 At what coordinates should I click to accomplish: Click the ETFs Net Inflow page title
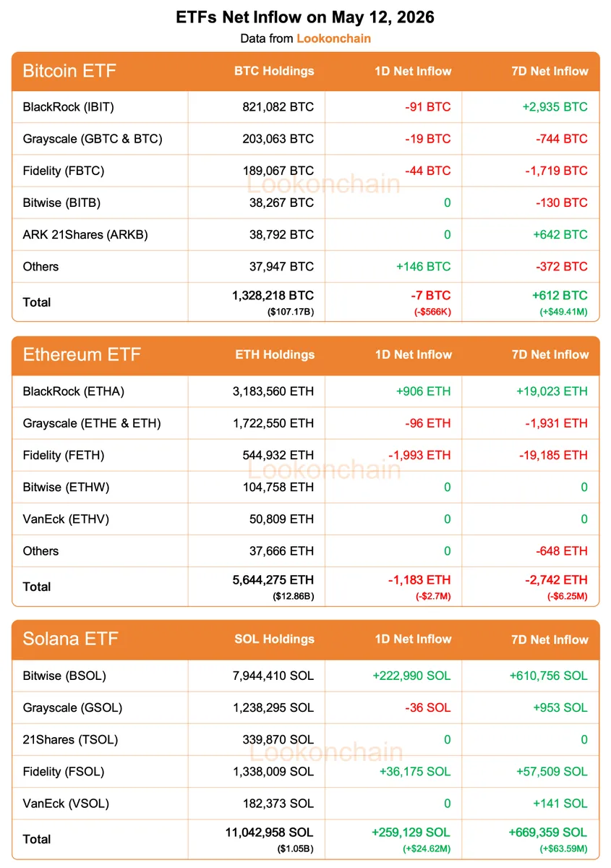point(305,17)
